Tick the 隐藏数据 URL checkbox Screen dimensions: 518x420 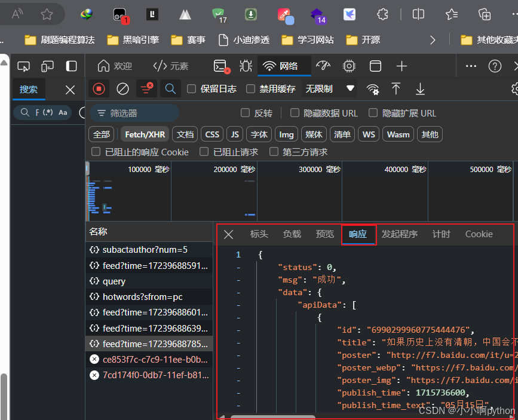click(295, 113)
